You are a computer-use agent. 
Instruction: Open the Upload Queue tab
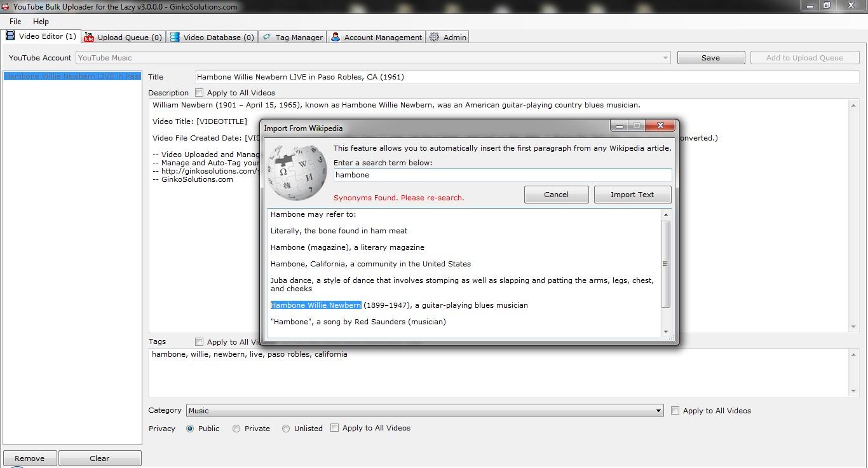(123, 38)
